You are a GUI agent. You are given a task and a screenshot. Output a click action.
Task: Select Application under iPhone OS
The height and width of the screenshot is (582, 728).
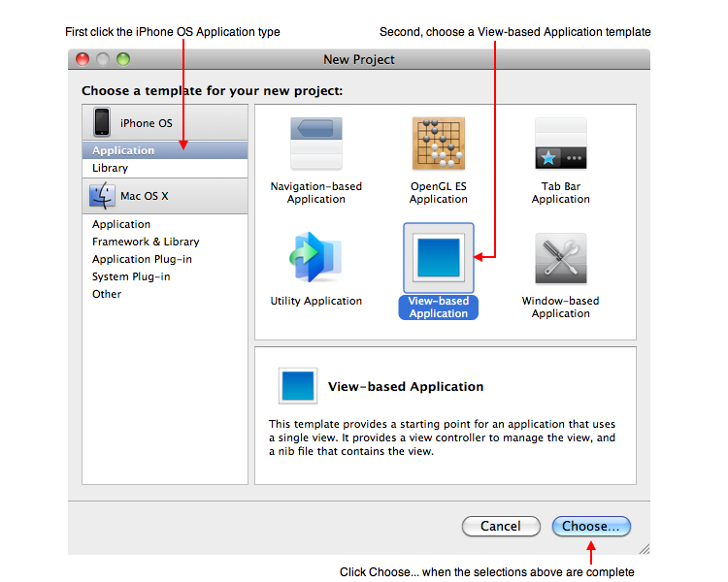click(x=123, y=150)
